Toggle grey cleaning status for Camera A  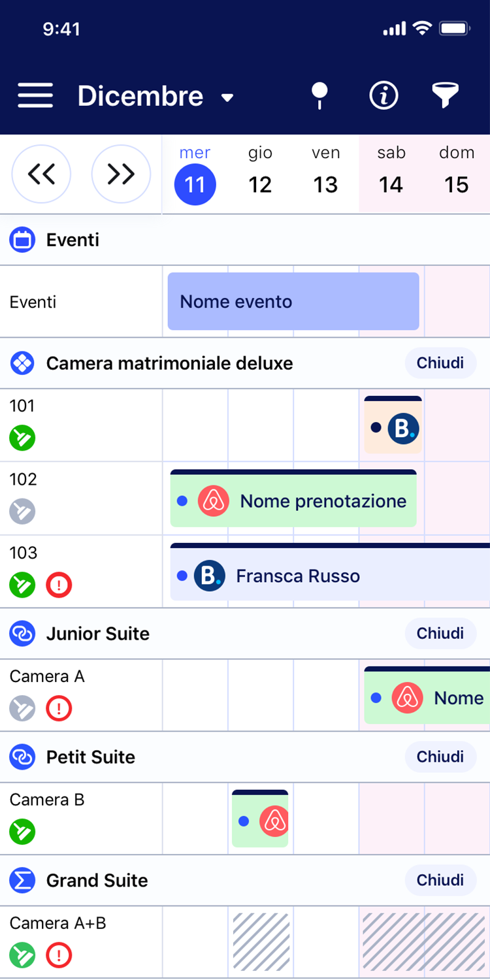(x=22, y=708)
